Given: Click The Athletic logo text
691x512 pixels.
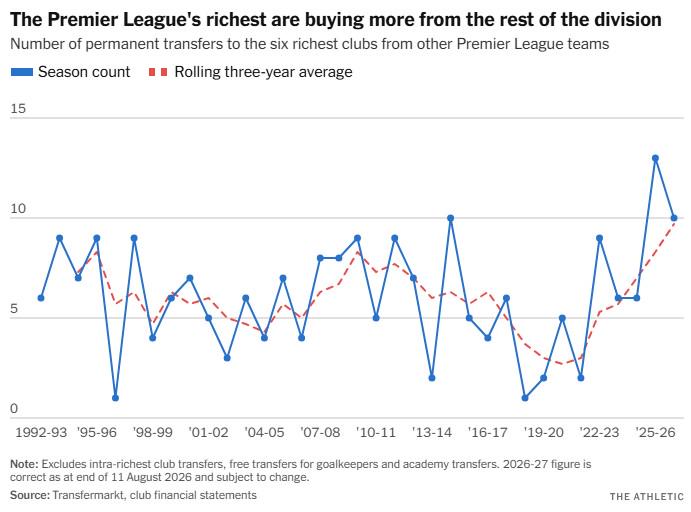Looking at the screenshot, I should pyautogui.click(x=646, y=497).
